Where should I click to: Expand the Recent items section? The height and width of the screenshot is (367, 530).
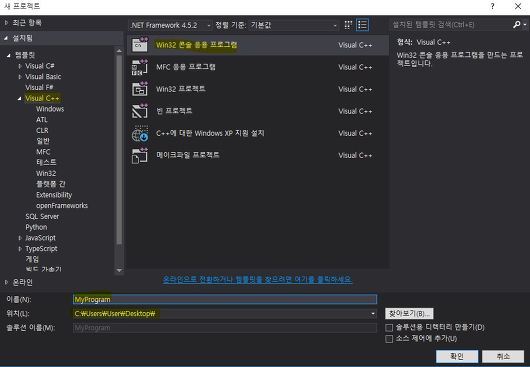[6, 23]
